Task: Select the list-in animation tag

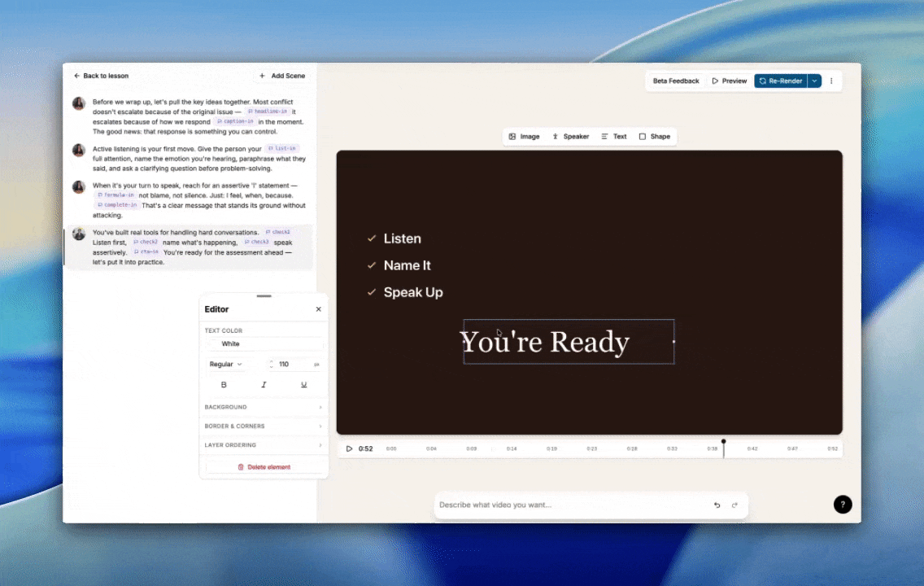Action: tap(283, 149)
